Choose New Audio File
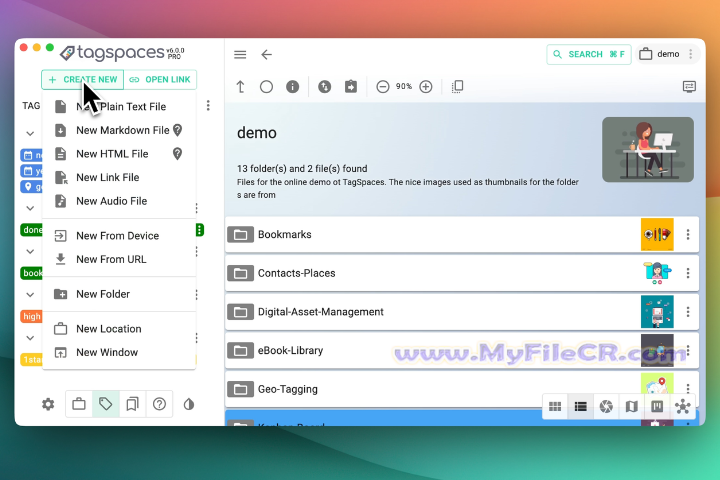 (x=119, y=201)
